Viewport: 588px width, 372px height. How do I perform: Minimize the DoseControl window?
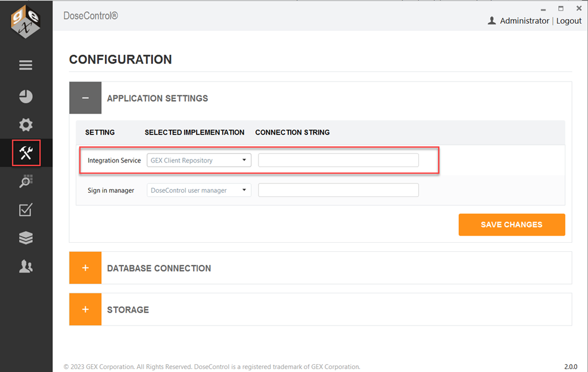[x=543, y=9]
